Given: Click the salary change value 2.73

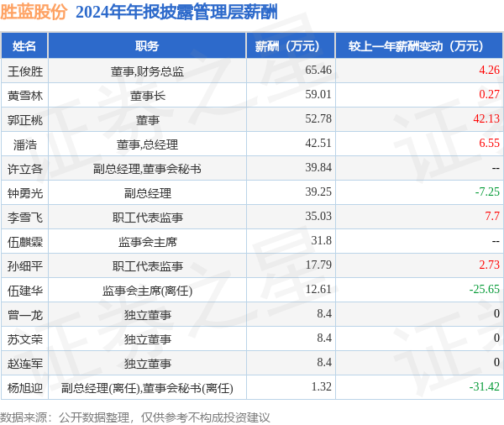Looking at the screenshot, I should point(489,265).
